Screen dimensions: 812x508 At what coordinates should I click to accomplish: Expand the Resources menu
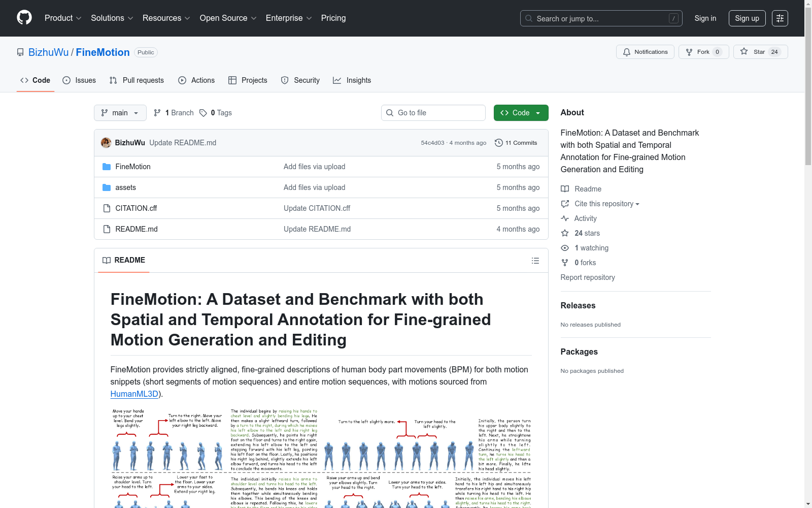[x=166, y=18]
